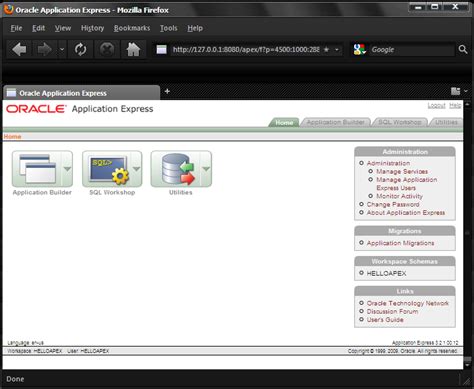Click the Utilities text label under icon
This screenshot has height=389, width=474.
coord(181,192)
